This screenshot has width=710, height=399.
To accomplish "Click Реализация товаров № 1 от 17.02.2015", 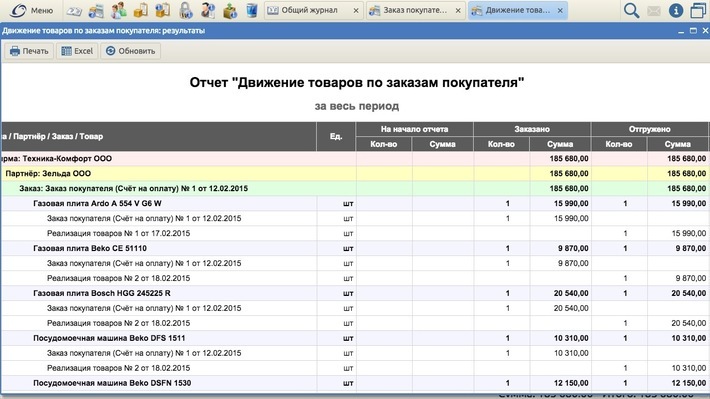I will 119,233.
